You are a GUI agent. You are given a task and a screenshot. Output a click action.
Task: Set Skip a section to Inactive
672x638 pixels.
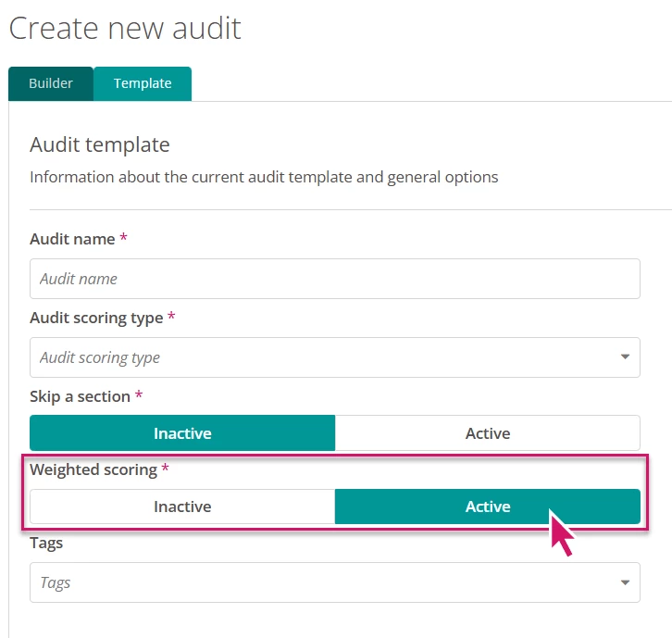click(182, 433)
